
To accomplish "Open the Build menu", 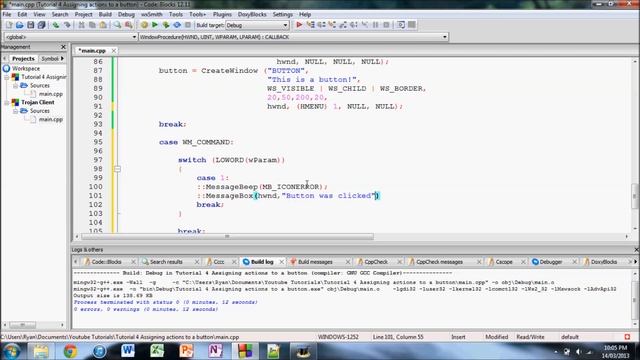I will click(x=105, y=14).
